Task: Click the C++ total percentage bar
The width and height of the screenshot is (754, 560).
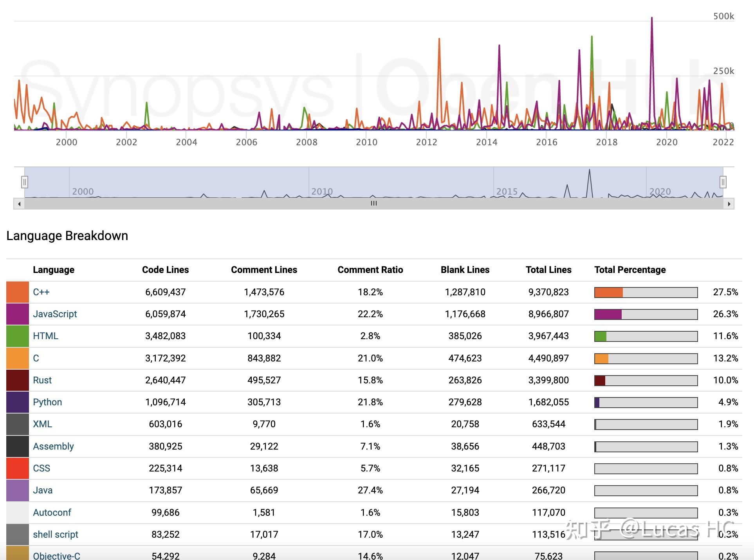Action: [646, 293]
